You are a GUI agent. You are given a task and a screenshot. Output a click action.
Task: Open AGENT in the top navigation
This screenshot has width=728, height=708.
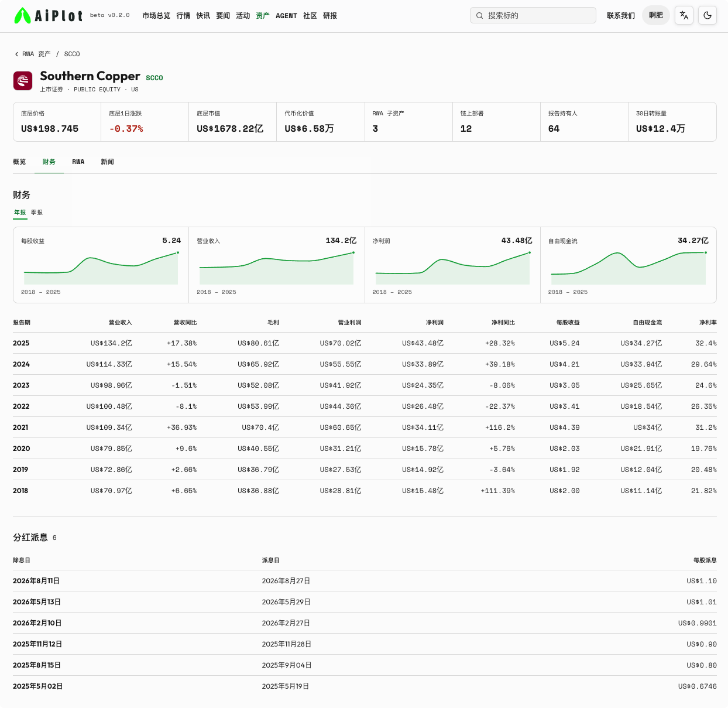pyautogui.click(x=286, y=16)
